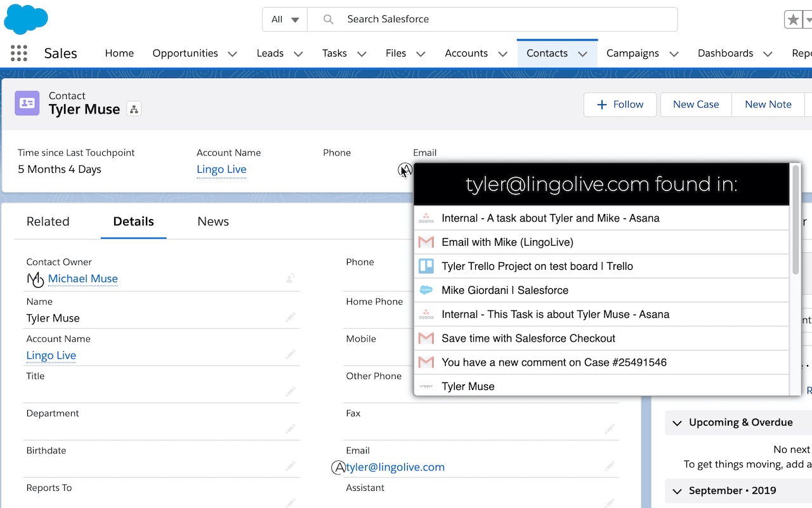The width and height of the screenshot is (812, 508).
Task: Click the New Note button
Action: [x=768, y=105]
